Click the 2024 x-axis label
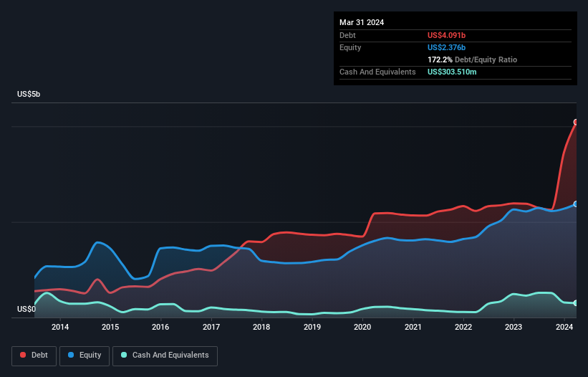The height and width of the screenshot is (377, 588). [564, 327]
